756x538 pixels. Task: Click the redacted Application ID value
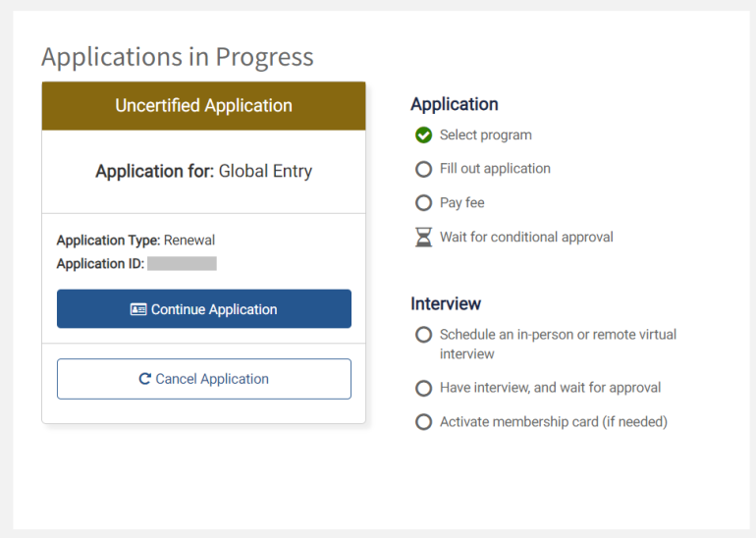[182, 263]
